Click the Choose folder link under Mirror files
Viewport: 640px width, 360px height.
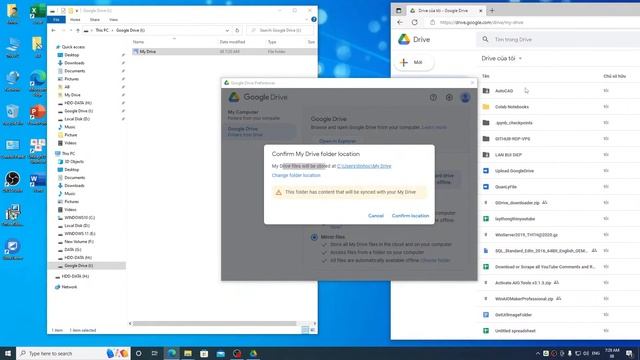point(435,260)
